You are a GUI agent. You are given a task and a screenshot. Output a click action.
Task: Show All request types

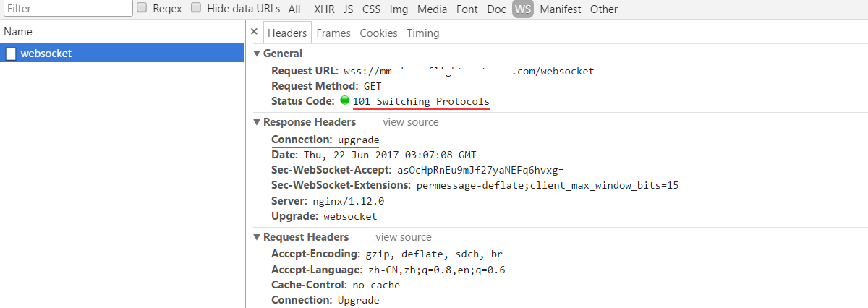tap(294, 9)
